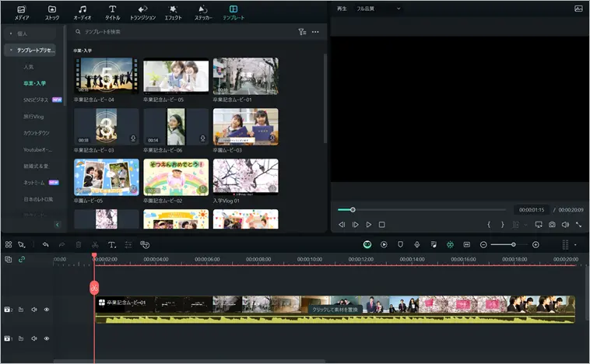Click the preview playback progress slider
The width and height of the screenshot is (590, 364).
pyautogui.click(x=421, y=209)
